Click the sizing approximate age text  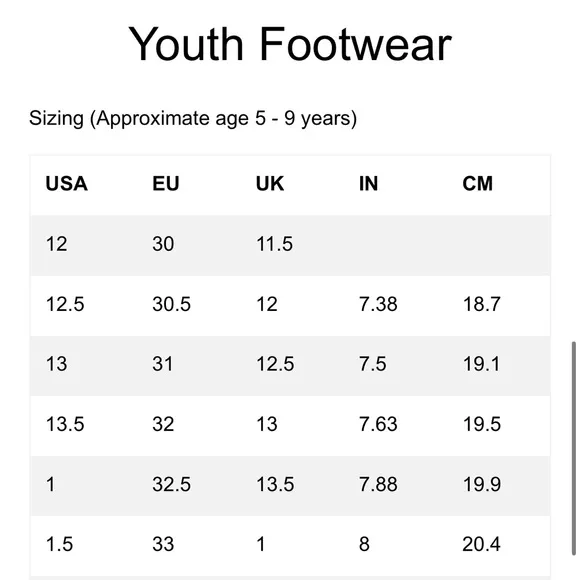pos(193,119)
